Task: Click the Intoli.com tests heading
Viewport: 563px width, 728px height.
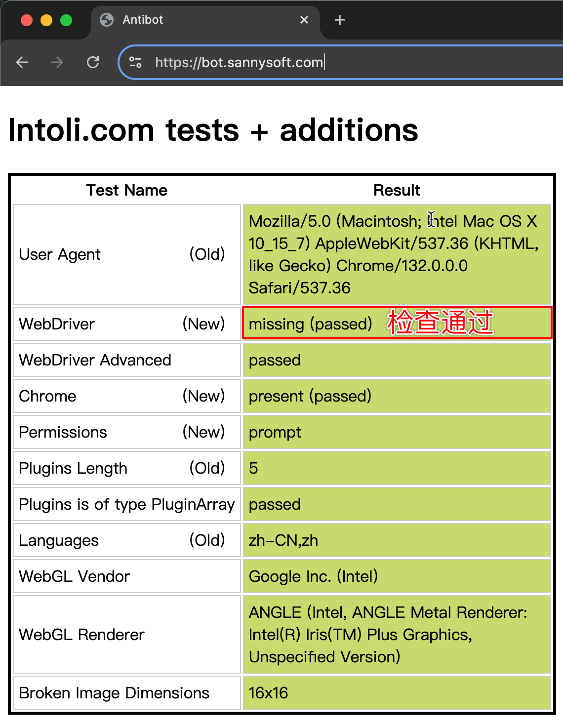Action: click(213, 130)
